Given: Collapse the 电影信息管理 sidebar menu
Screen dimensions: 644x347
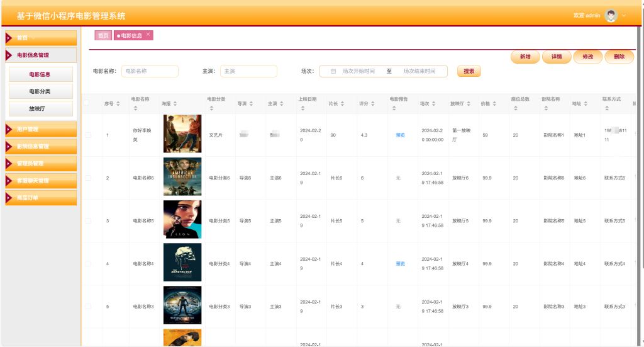Looking at the screenshot, I should click(x=41, y=55).
